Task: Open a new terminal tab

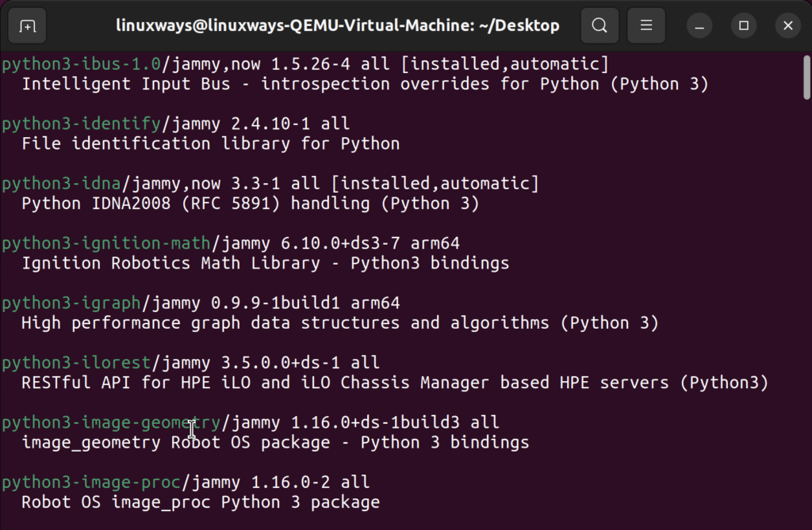Action: pos(27,25)
